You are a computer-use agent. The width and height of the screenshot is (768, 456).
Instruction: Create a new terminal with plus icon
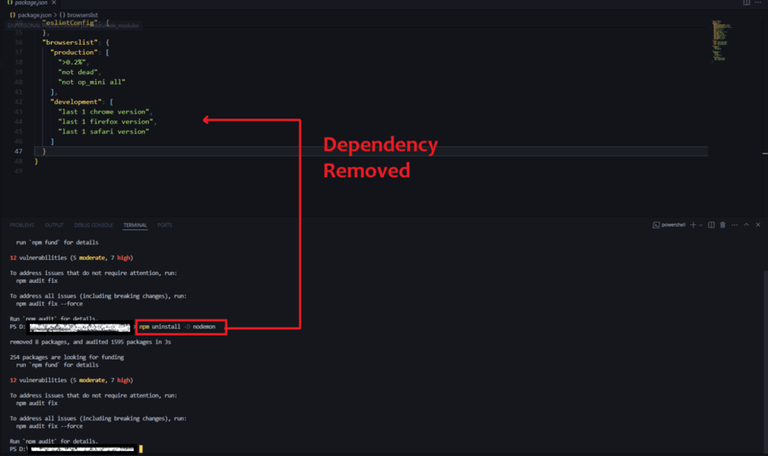tap(693, 225)
